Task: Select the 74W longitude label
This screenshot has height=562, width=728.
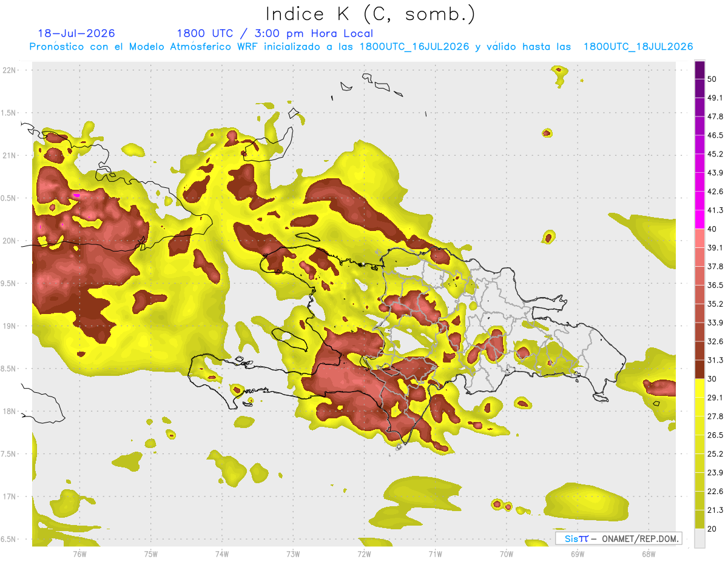Action: coord(221,554)
